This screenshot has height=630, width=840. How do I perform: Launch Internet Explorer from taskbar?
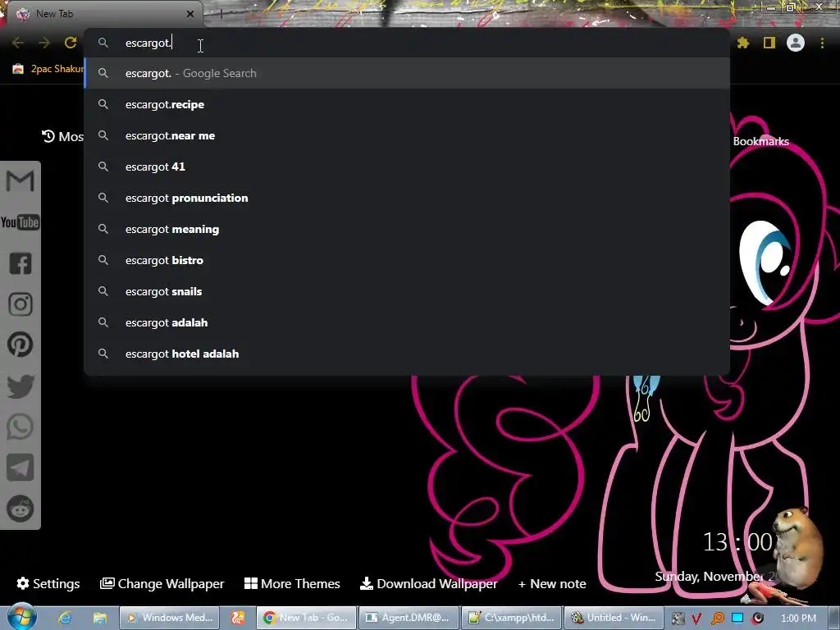point(65,618)
